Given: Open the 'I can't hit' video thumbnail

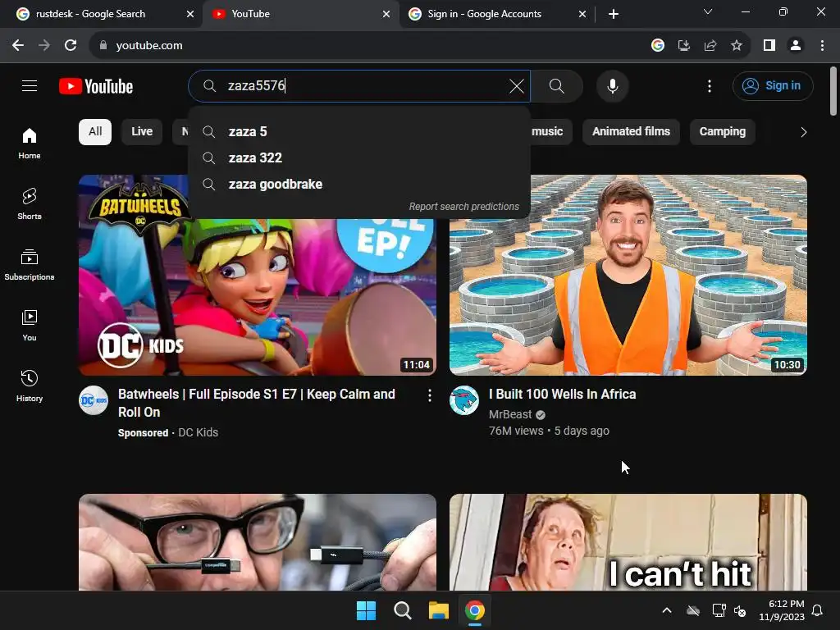Looking at the screenshot, I should pyautogui.click(x=628, y=542).
